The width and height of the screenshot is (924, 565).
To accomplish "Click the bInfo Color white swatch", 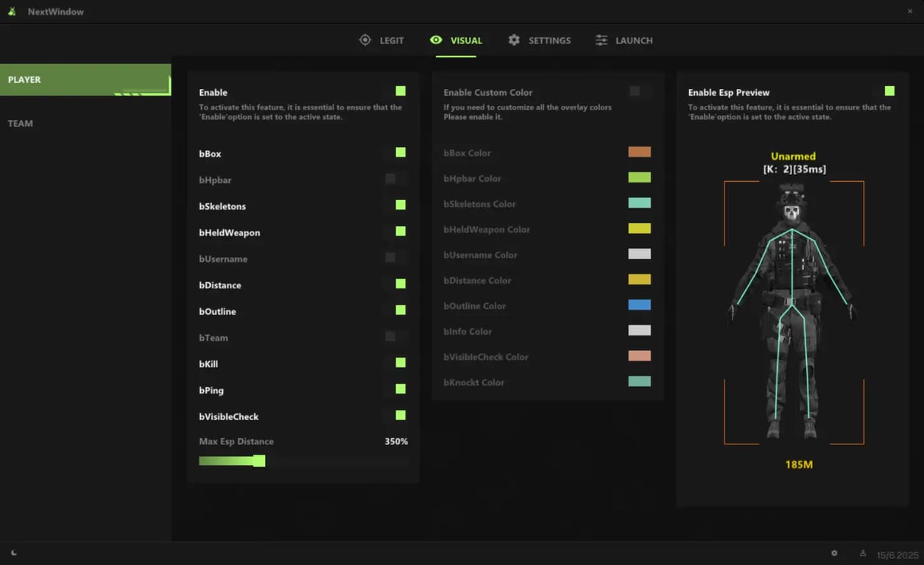I will click(x=639, y=330).
